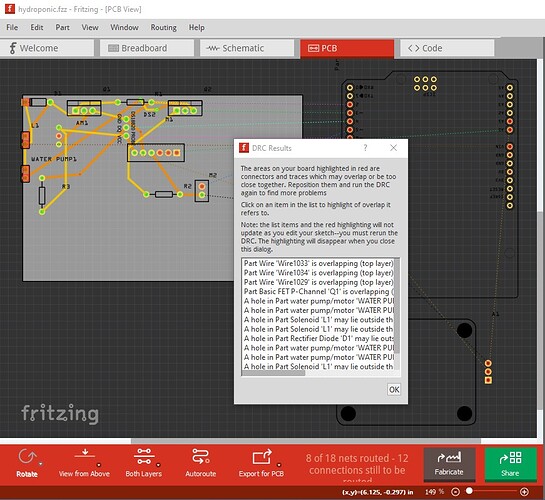545x500 pixels.
Task: Select Basic FET P-Channel 'Q1' list item
Action: (318, 292)
